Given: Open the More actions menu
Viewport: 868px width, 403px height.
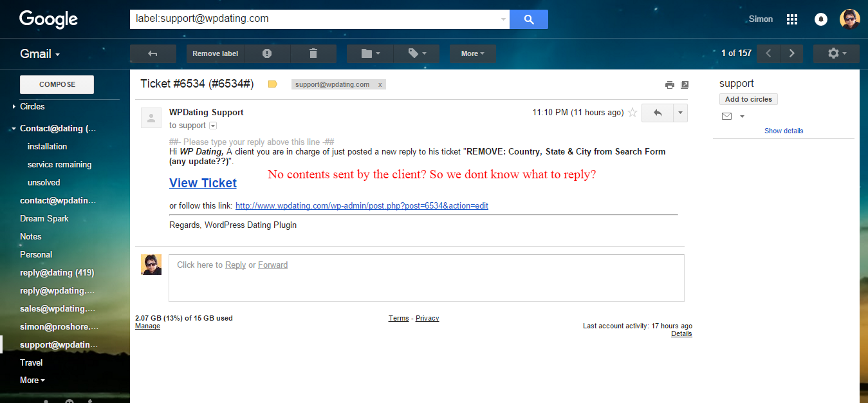Looking at the screenshot, I should coord(473,53).
